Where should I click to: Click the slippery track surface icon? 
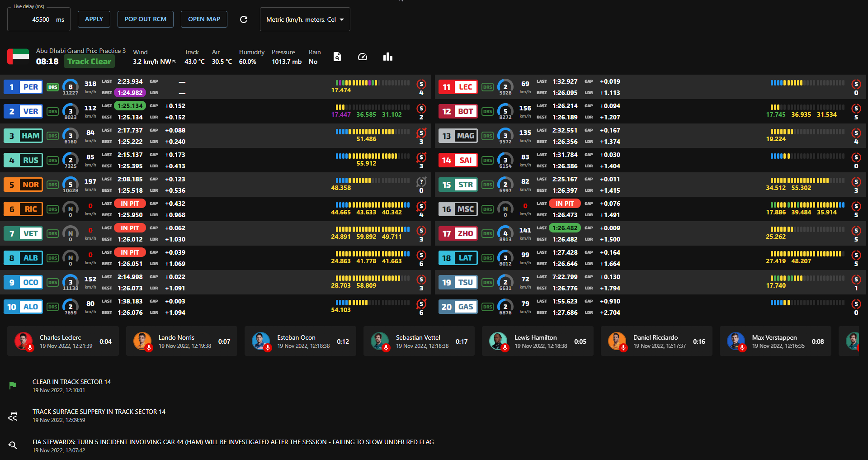click(x=13, y=416)
